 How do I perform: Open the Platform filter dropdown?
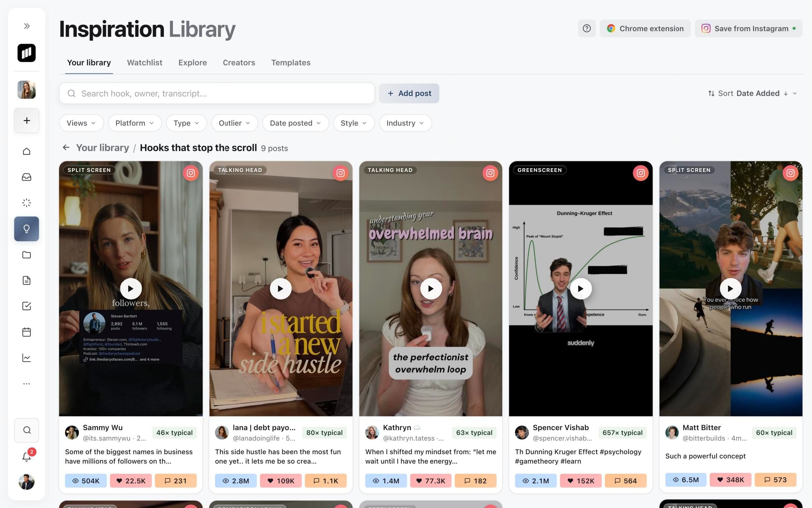[135, 123]
